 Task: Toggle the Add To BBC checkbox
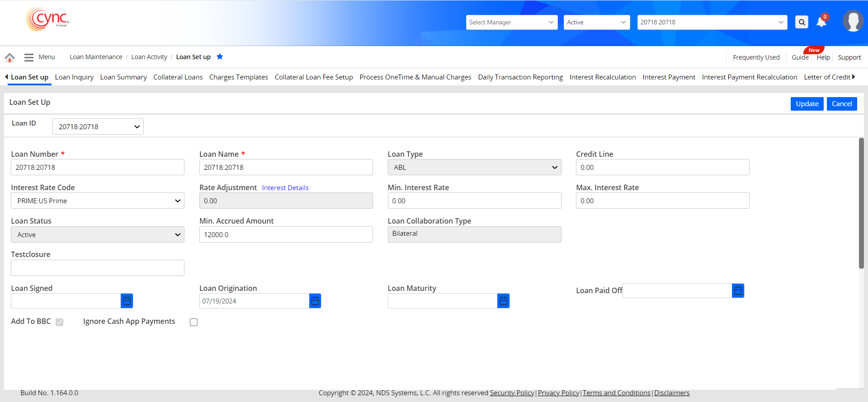coord(60,322)
